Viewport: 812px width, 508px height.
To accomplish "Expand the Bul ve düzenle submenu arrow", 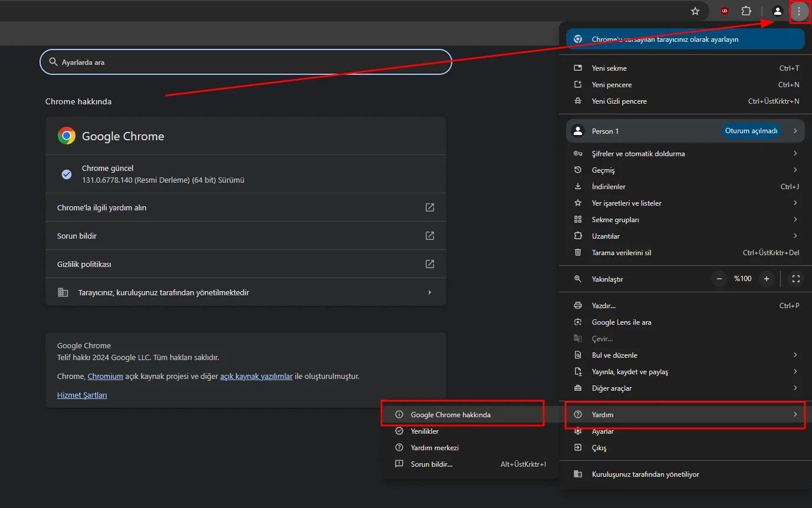I will point(795,355).
